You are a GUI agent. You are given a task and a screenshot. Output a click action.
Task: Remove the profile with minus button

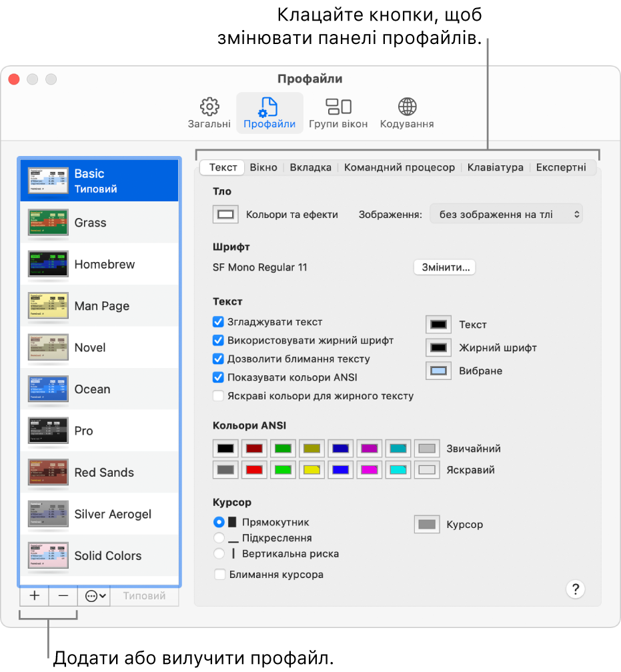63,596
